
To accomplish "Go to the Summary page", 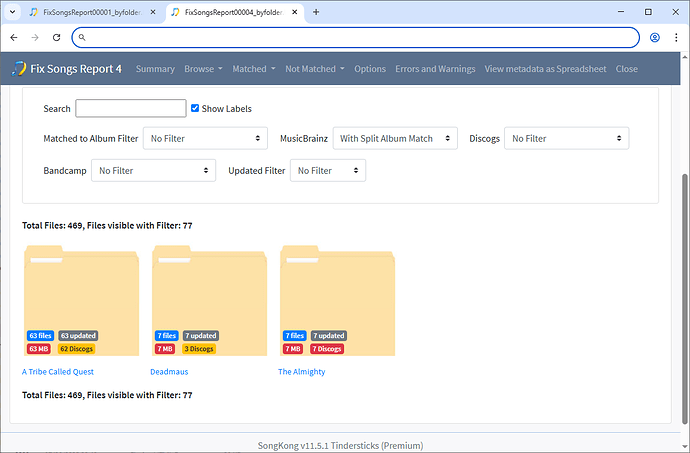I will tap(155, 69).
